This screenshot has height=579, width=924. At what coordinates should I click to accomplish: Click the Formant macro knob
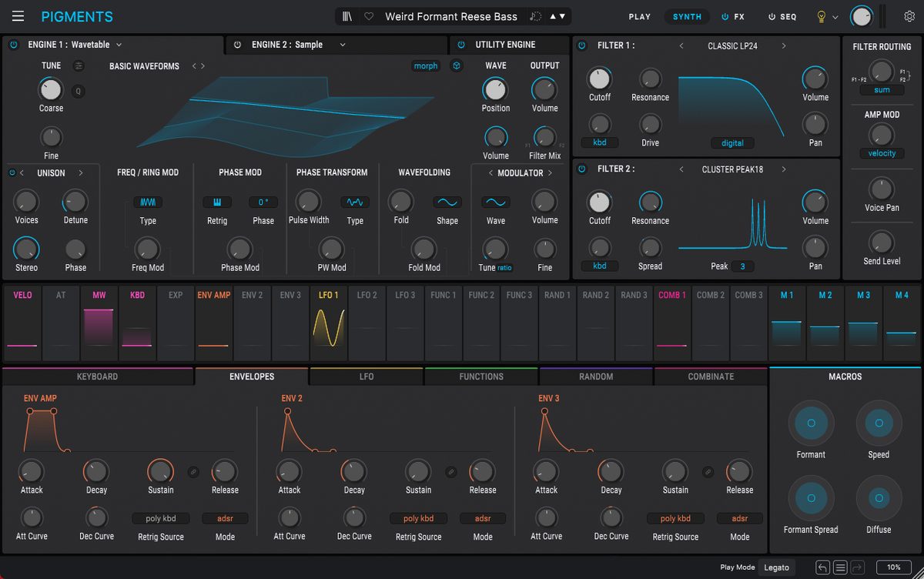[x=811, y=423]
